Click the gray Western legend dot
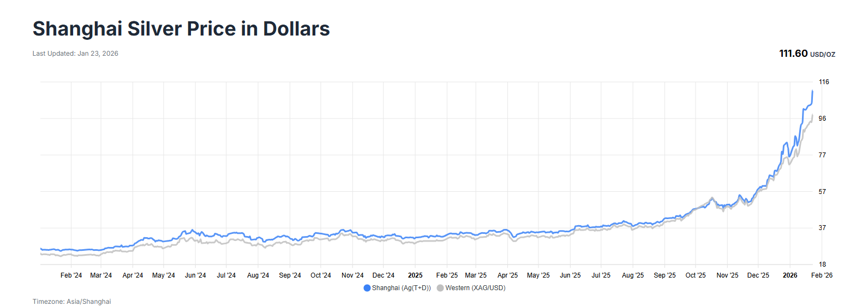 [x=440, y=288]
